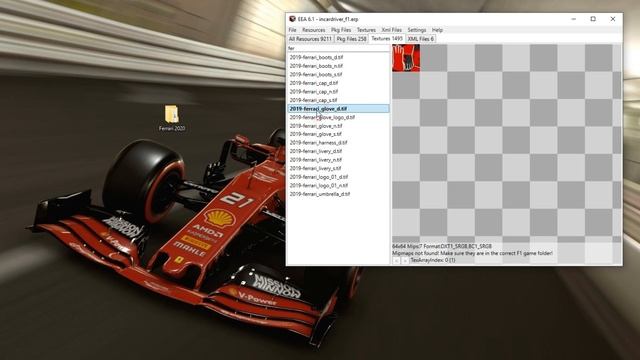Open the Ferrari 2020 zipped folder on desktop

172,118
